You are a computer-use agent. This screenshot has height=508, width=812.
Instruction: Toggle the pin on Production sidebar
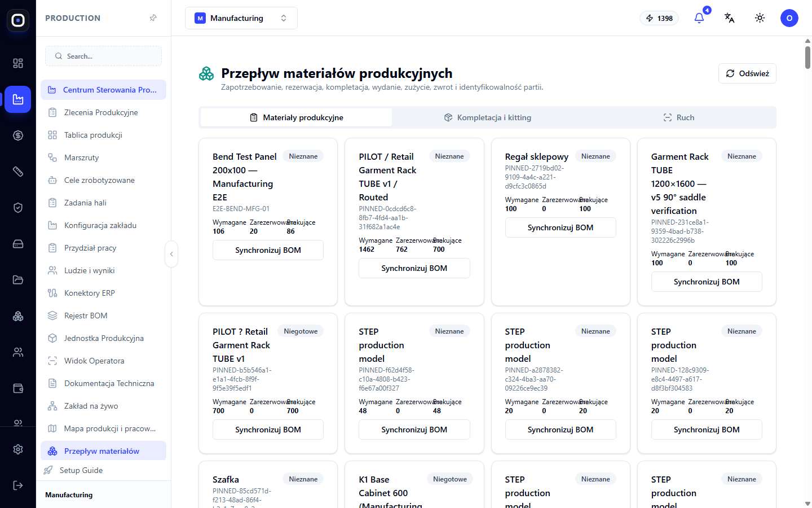point(153,18)
